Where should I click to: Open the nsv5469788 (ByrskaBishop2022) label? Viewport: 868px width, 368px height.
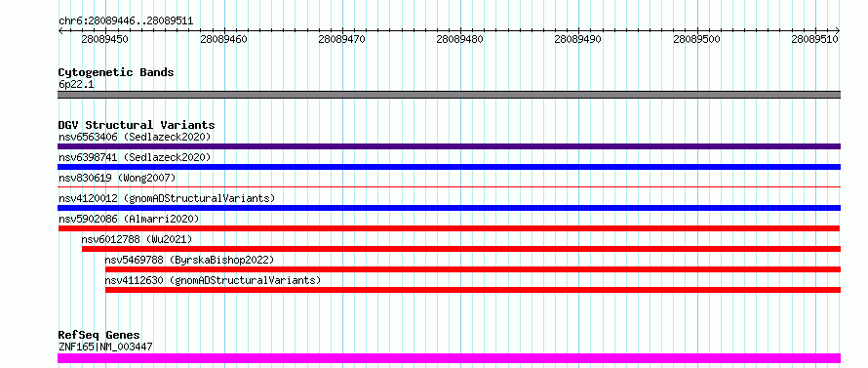(190, 260)
